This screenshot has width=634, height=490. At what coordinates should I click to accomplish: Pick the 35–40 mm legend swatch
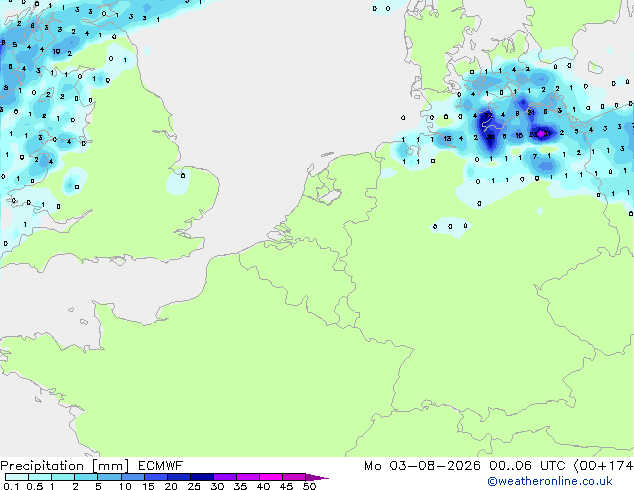(248, 477)
